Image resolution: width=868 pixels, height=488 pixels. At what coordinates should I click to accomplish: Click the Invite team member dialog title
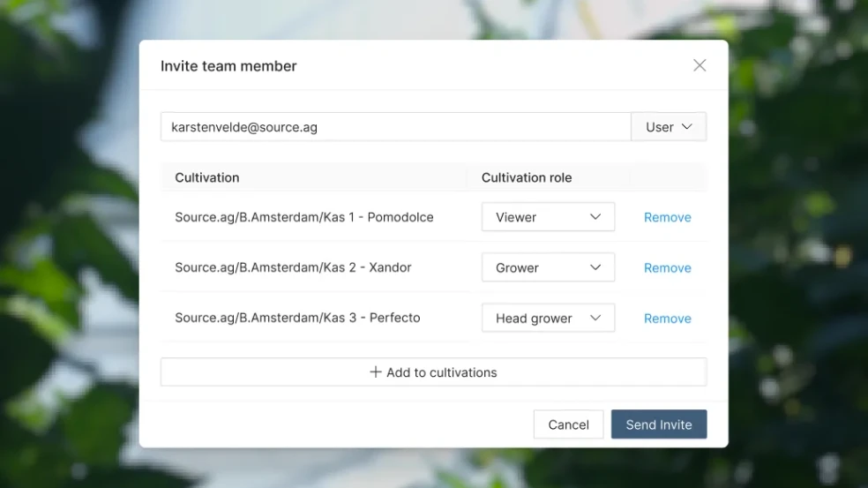point(228,66)
